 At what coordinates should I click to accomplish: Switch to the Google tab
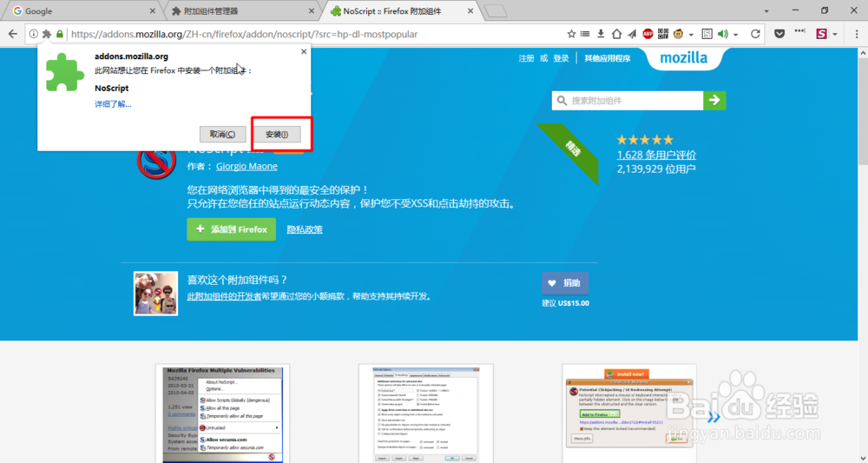coord(83,11)
